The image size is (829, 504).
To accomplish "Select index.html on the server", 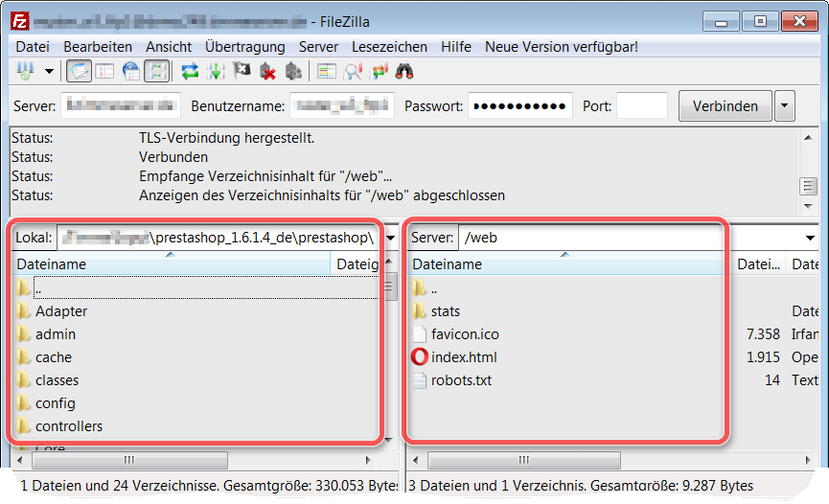I will (x=464, y=357).
